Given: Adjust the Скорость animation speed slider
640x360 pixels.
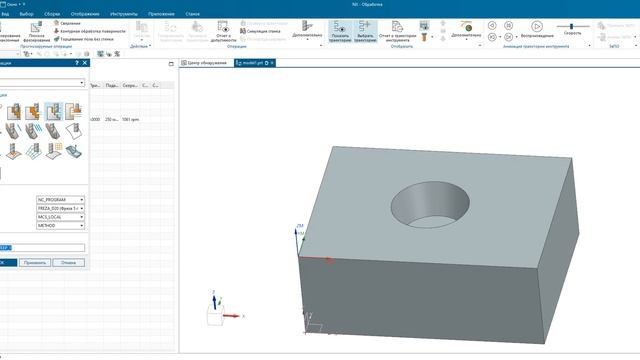Looking at the screenshot, I should [x=571, y=26].
